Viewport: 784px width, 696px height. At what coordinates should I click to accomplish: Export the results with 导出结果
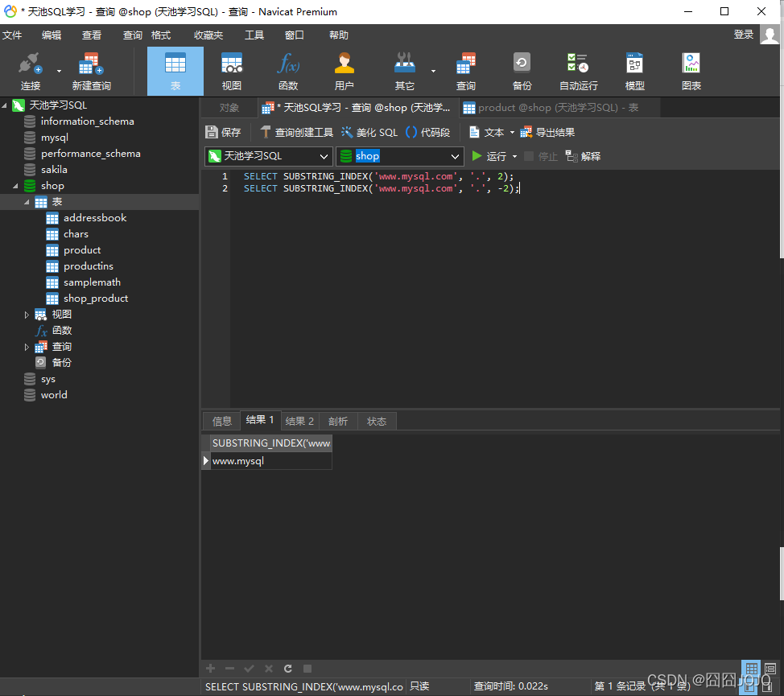pos(547,132)
